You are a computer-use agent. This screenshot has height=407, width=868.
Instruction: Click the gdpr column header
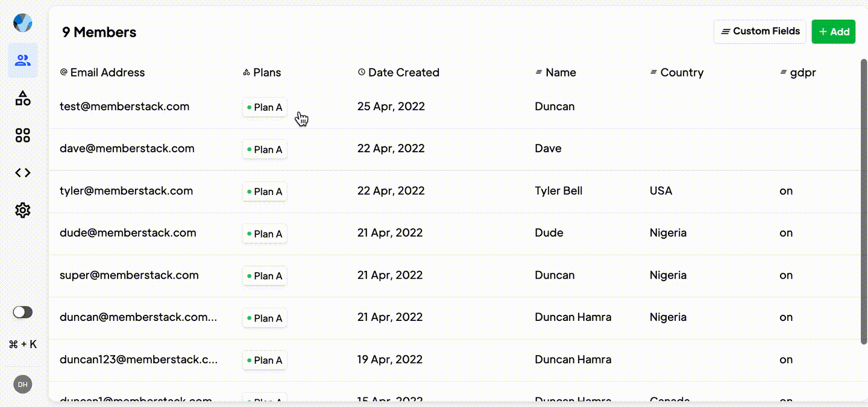tap(798, 72)
